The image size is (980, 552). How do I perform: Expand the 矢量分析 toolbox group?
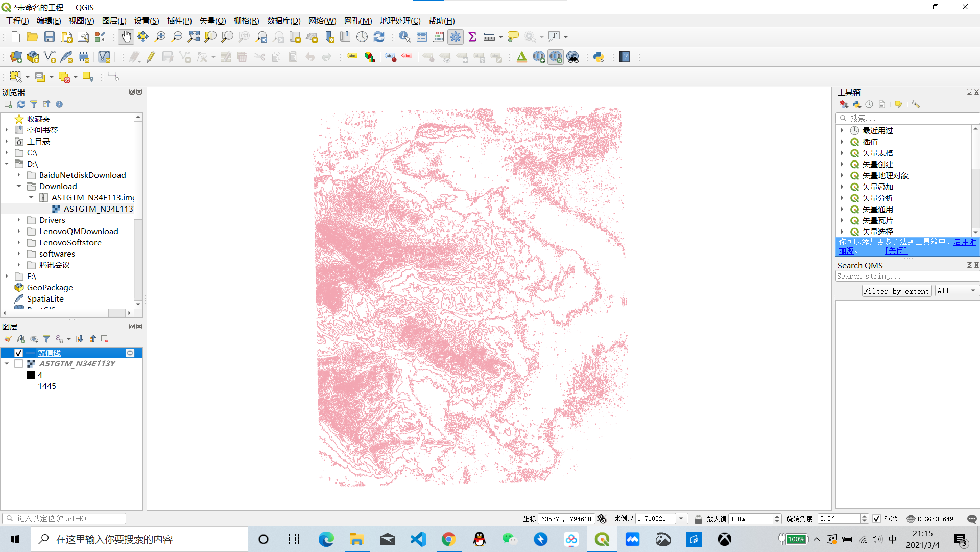coord(842,198)
